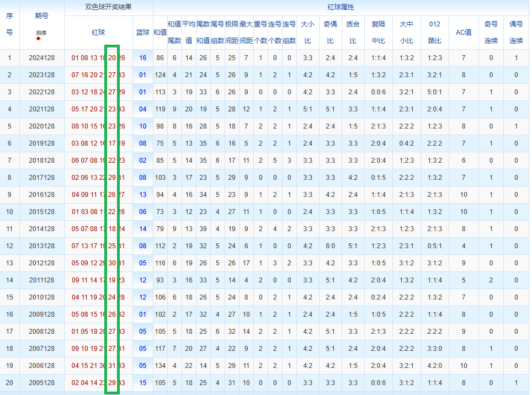The image size is (532, 395).
Task: Select period number 2008128
Action: (42, 332)
